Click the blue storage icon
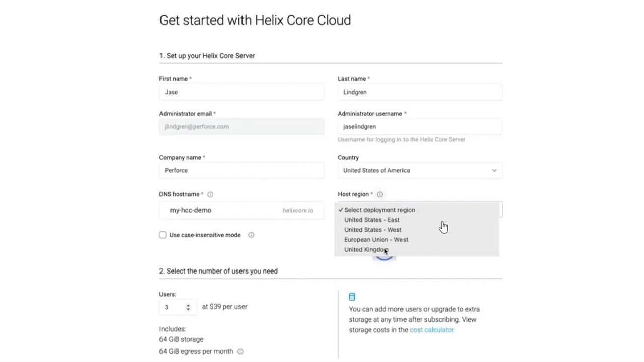Screen dimensions: 644x362 352,297
